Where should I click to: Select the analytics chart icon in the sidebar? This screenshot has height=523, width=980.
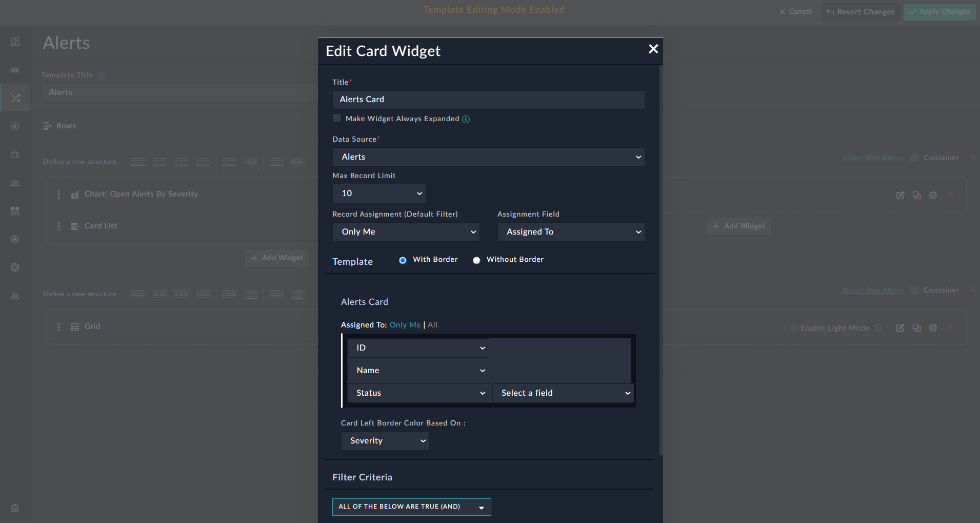[15, 183]
